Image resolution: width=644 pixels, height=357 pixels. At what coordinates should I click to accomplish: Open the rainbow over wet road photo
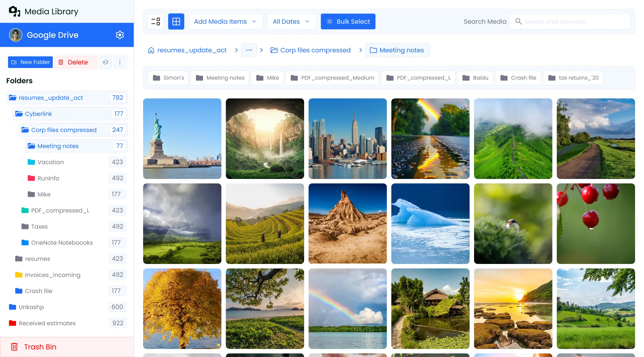(x=430, y=139)
